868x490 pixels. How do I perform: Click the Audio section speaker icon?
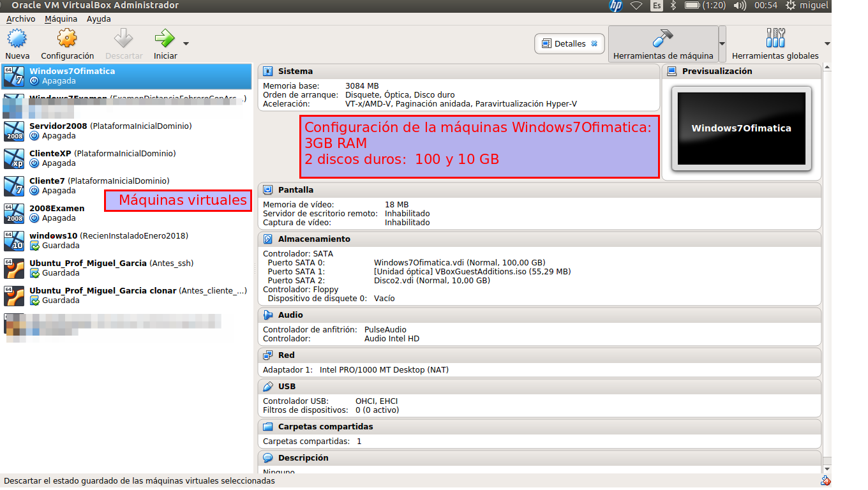(268, 315)
